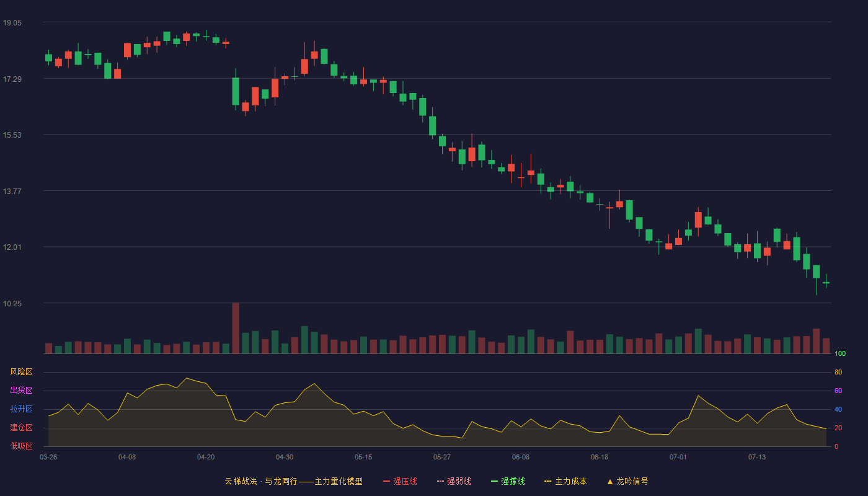
Task: Click the 100 indicator scale label
Action: click(840, 353)
